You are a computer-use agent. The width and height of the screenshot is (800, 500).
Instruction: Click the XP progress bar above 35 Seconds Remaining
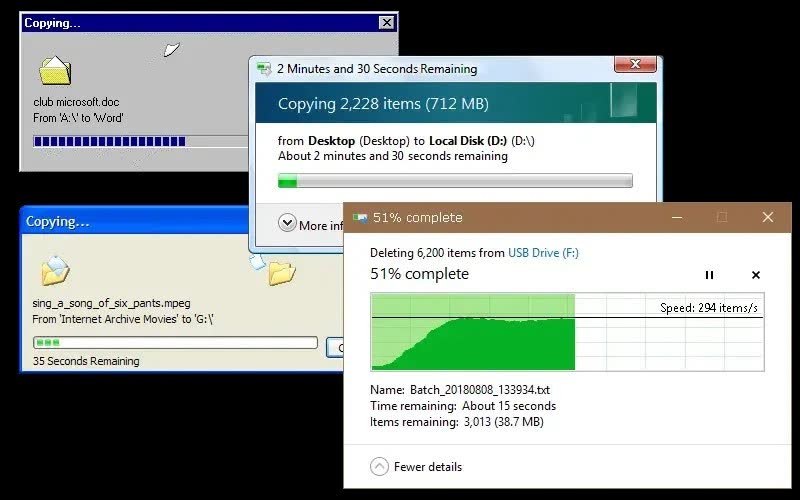click(176, 342)
